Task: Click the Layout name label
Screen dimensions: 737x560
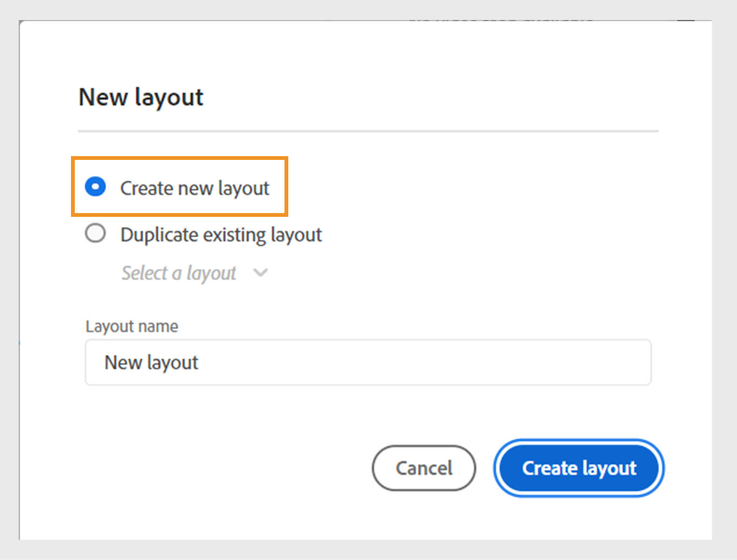Action: click(x=131, y=326)
